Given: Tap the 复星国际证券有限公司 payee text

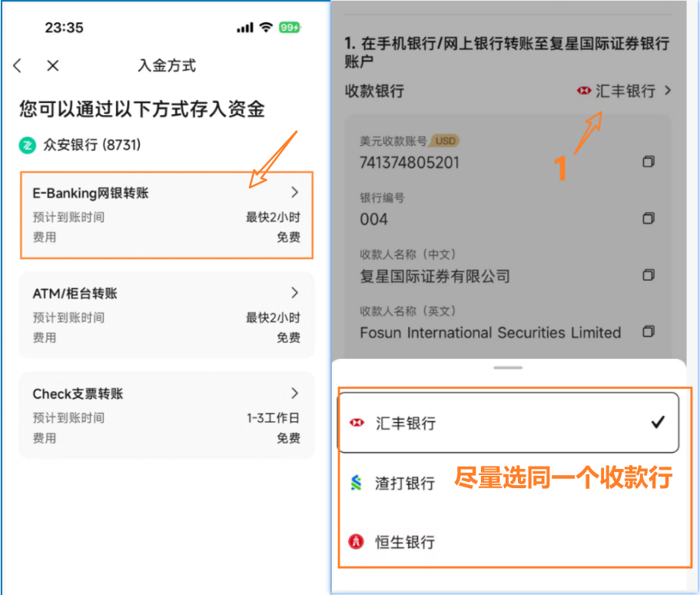Looking at the screenshot, I should [x=435, y=277].
